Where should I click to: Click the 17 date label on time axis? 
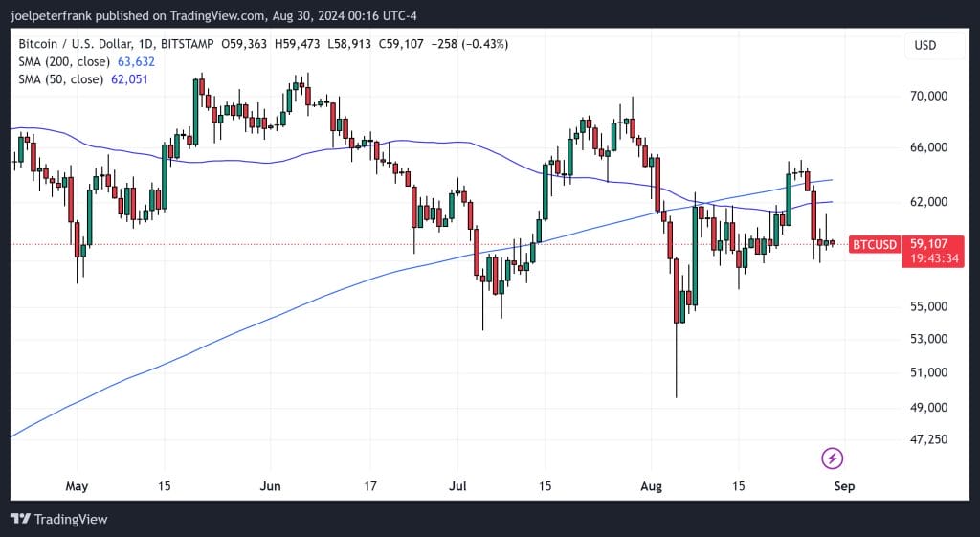pos(369,486)
